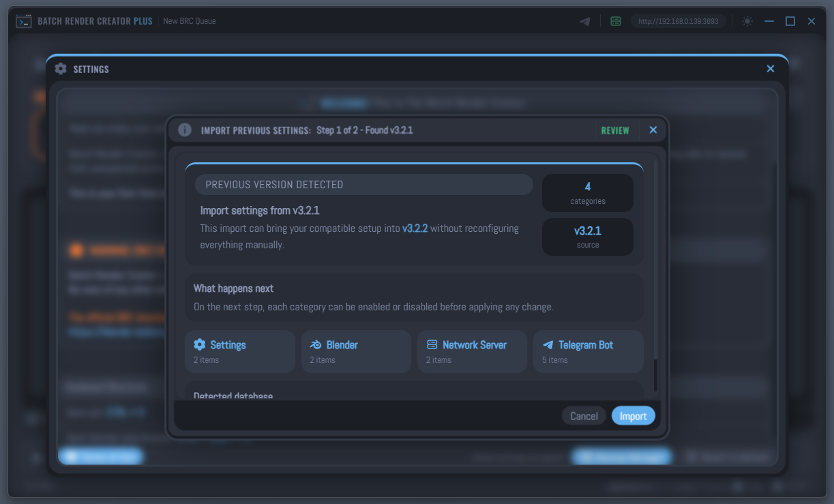
Task: Click the 'What happens next' heading
Action: point(233,288)
